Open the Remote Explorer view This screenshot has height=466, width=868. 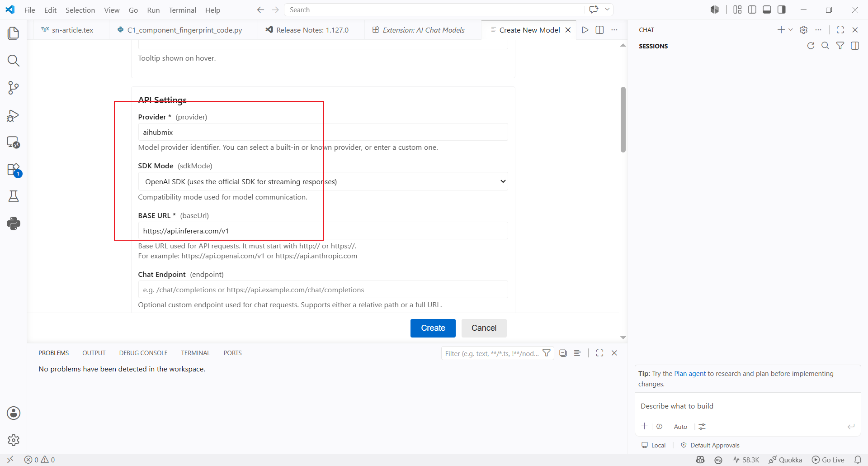click(x=14, y=142)
